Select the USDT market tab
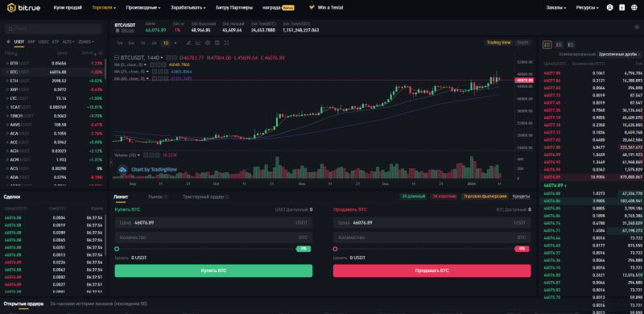 pyautogui.click(x=19, y=42)
